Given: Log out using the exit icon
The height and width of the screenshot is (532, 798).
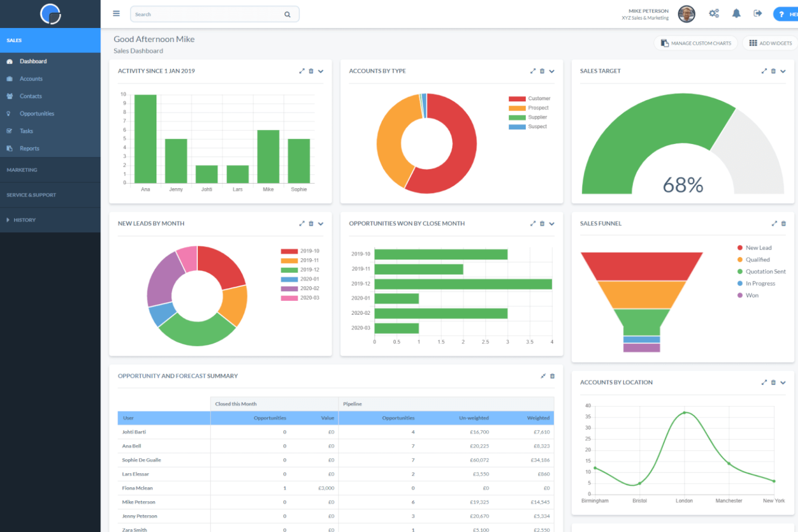Looking at the screenshot, I should (758, 13).
